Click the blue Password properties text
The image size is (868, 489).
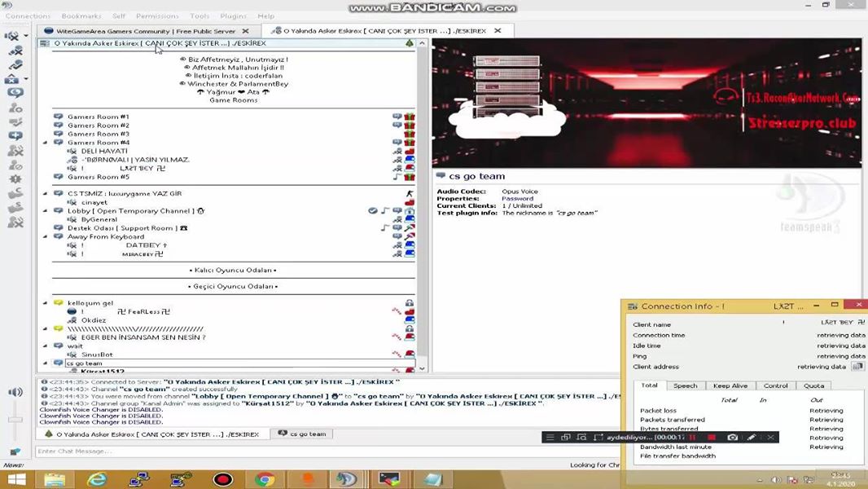coord(518,199)
